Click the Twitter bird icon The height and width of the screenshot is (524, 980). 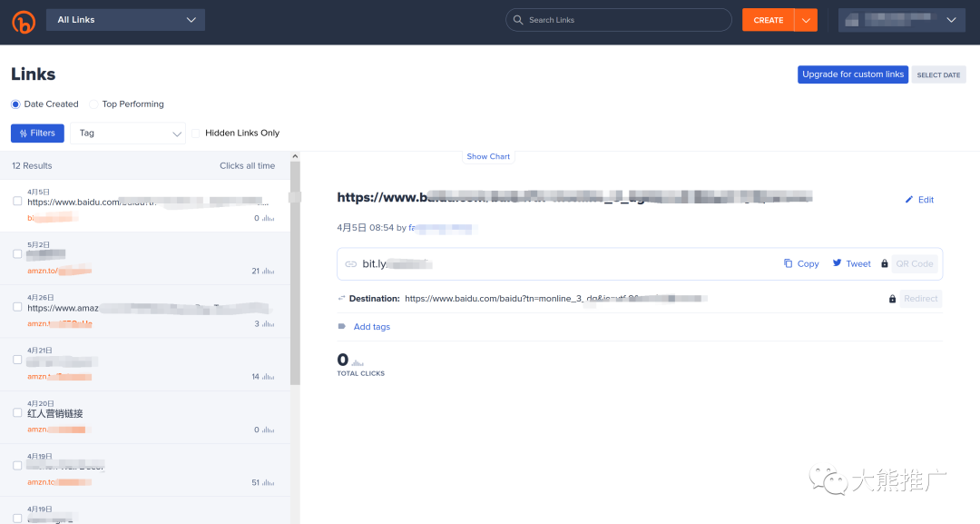coord(837,263)
